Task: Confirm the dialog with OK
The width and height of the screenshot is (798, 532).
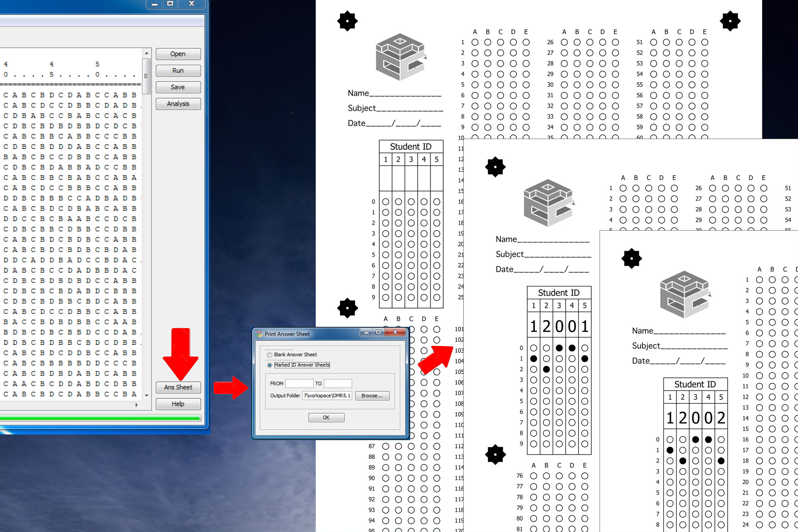Action: tap(326, 417)
